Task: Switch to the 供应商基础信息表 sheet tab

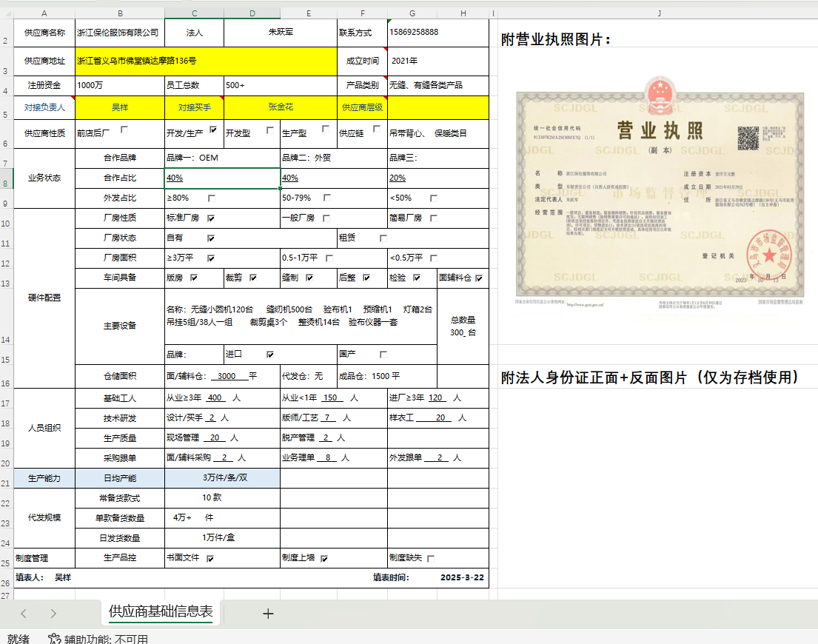Action: pos(161,611)
